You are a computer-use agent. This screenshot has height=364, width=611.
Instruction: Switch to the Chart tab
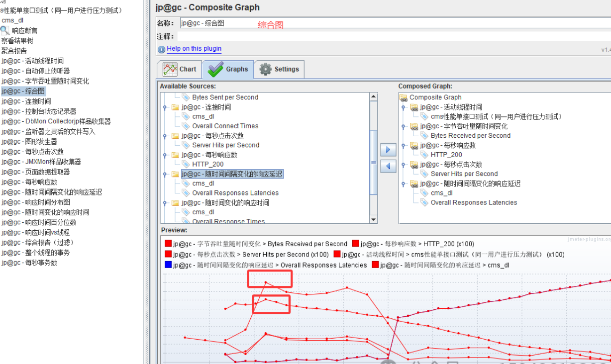coord(179,70)
